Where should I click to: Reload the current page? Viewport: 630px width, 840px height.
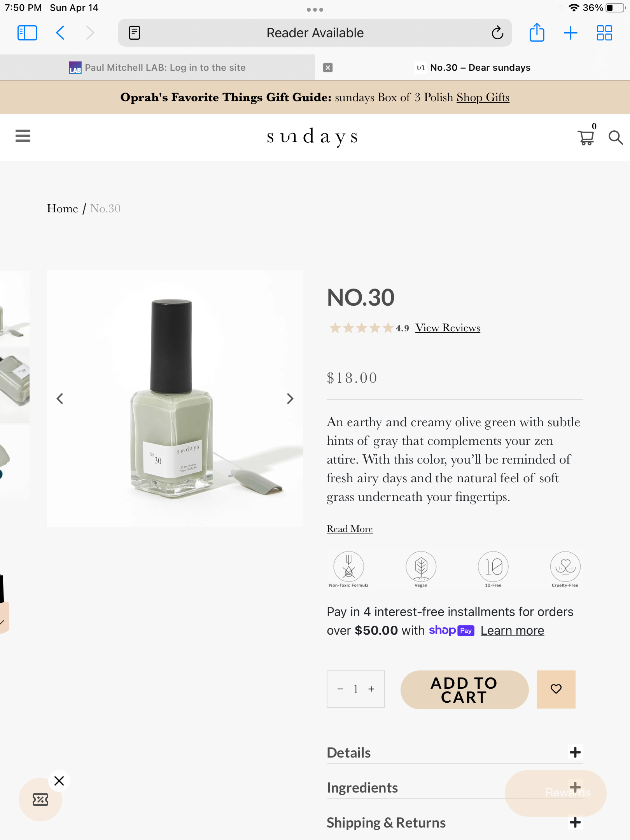point(497,33)
